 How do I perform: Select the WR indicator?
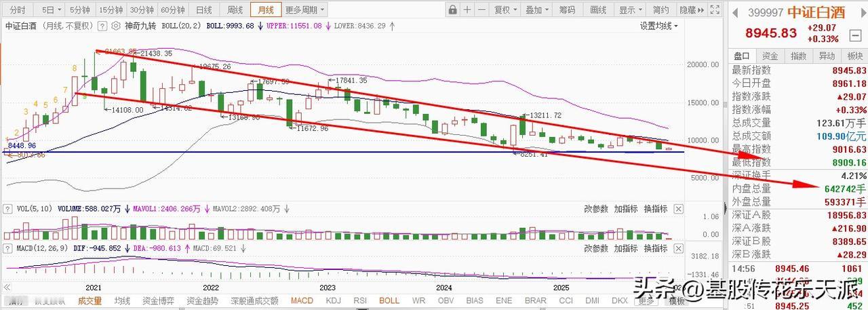pyautogui.click(x=419, y=300)
